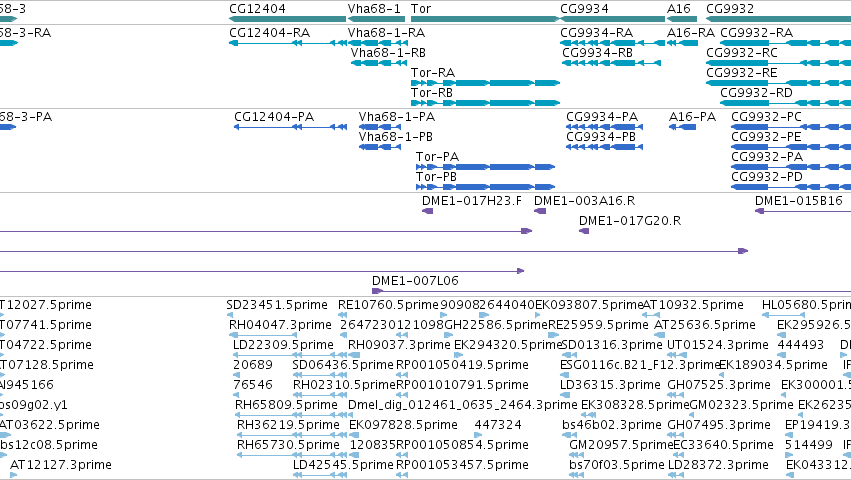Click the SD23451.5prime EST label
851x480 pixels.
[277, 305]
